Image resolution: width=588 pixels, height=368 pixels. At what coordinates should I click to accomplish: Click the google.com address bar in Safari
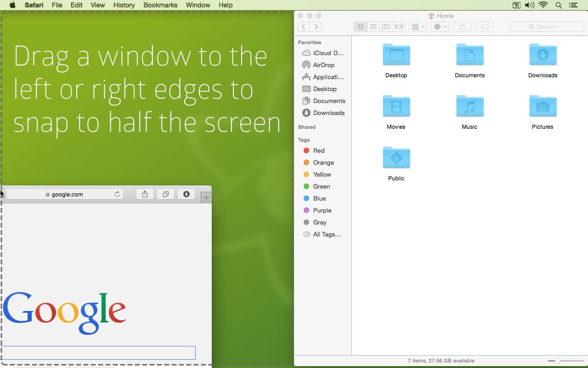tap(65, 194)
